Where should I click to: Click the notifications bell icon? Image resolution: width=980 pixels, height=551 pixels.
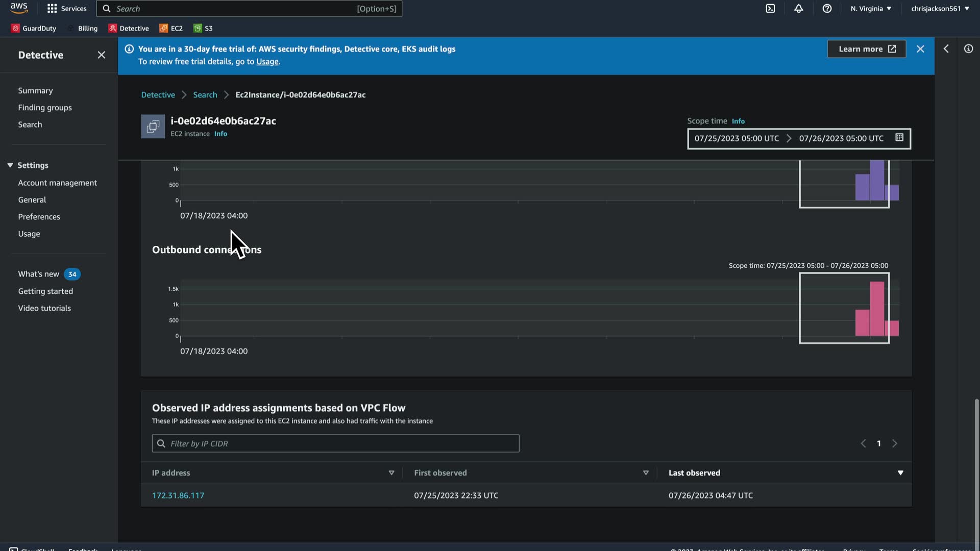(x=799, y=9)
